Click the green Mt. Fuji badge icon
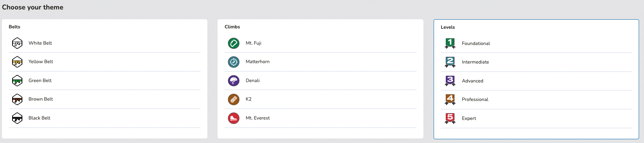The height and width of the screenshot is (143, 644). (x=233, y=43)
